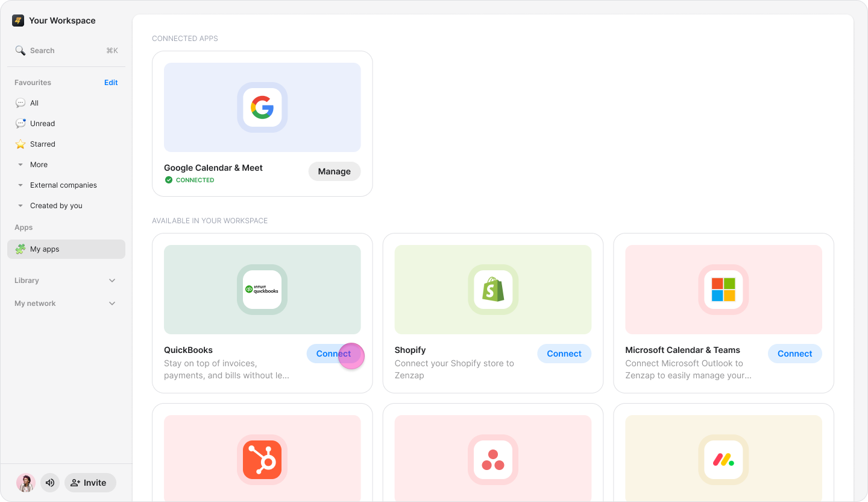Open the user profile avatar

pyautogui.click(x=26, y=483)
